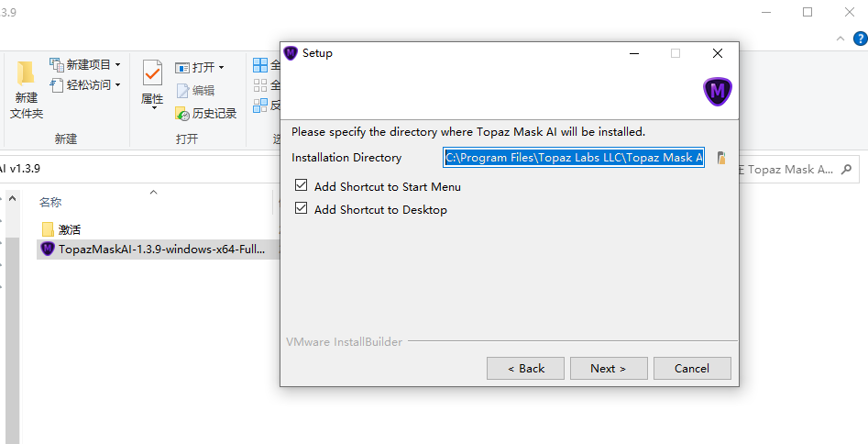Click the 编辑 edit item in ribbon

[195, 90]
